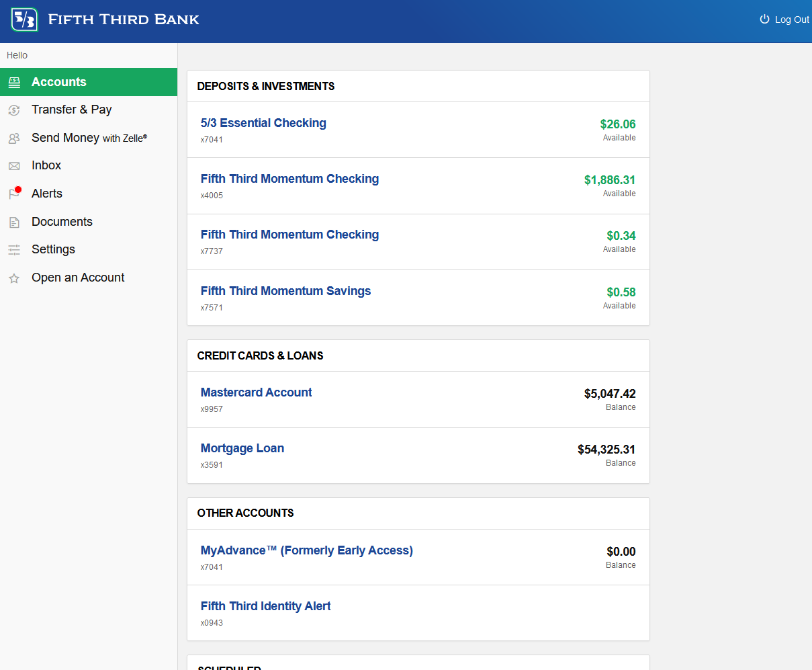Open Fifth Third Identity Alert

point(265,606)
